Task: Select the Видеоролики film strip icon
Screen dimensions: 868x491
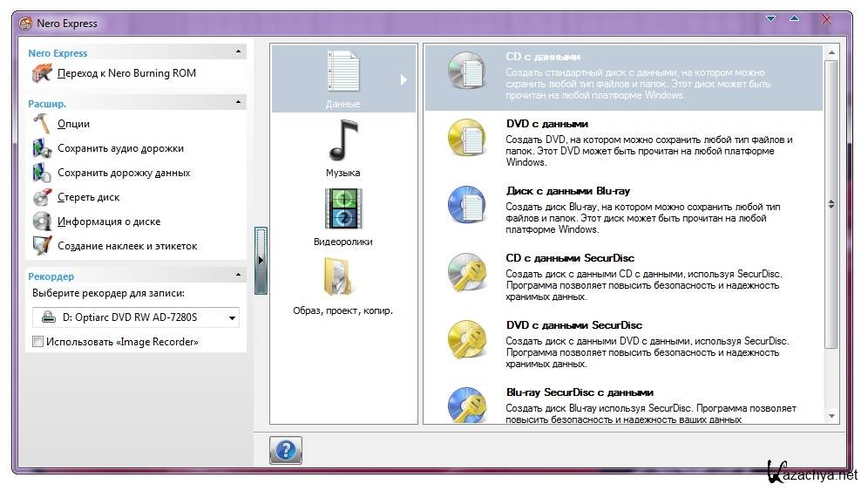Action: tap(342, 210)
